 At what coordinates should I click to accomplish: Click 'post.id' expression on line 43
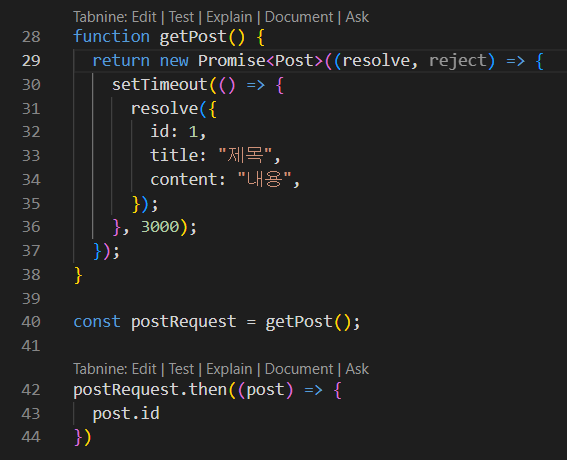tap(126, 414)
